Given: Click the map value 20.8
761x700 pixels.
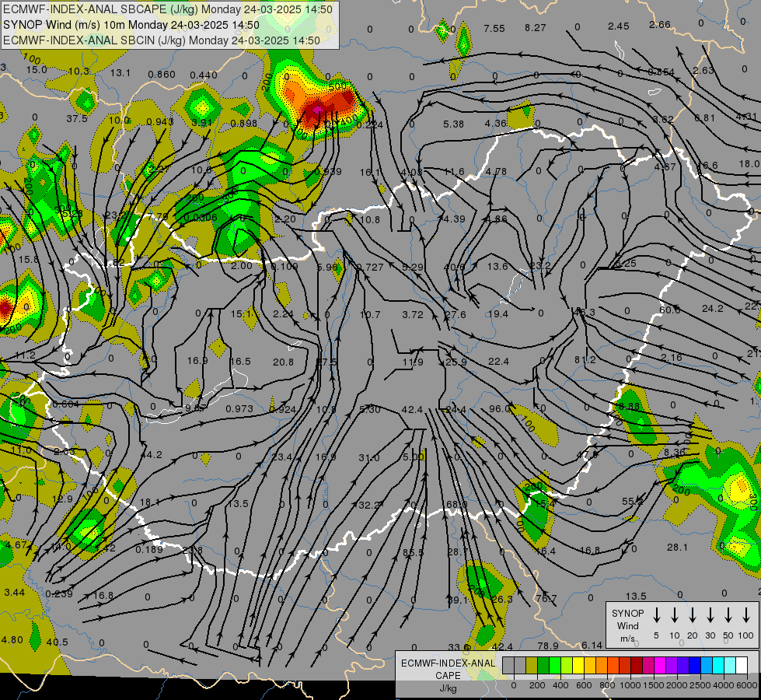Looking at the screenshot, I should point(283,362).
